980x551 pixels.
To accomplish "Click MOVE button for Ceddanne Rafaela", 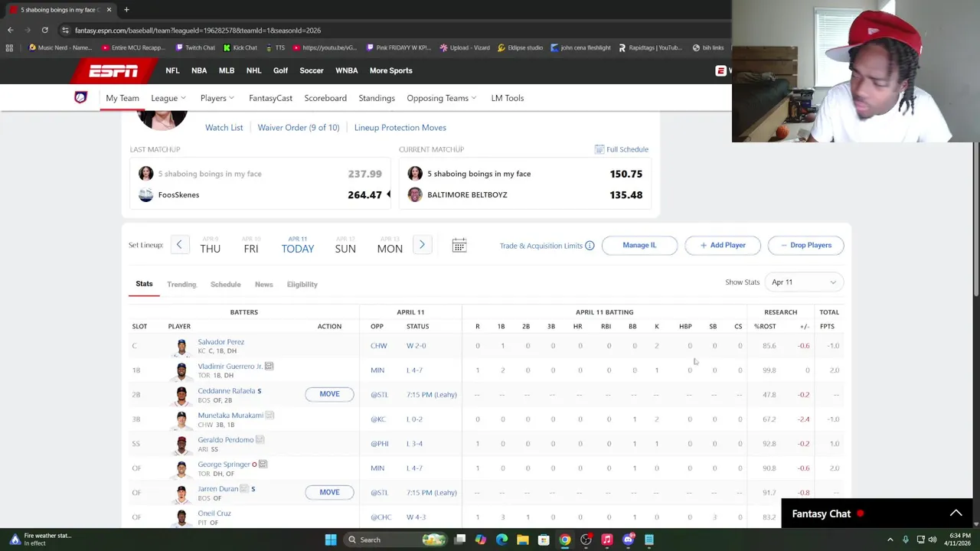I will pyautogui.click(x=329, y=394).
